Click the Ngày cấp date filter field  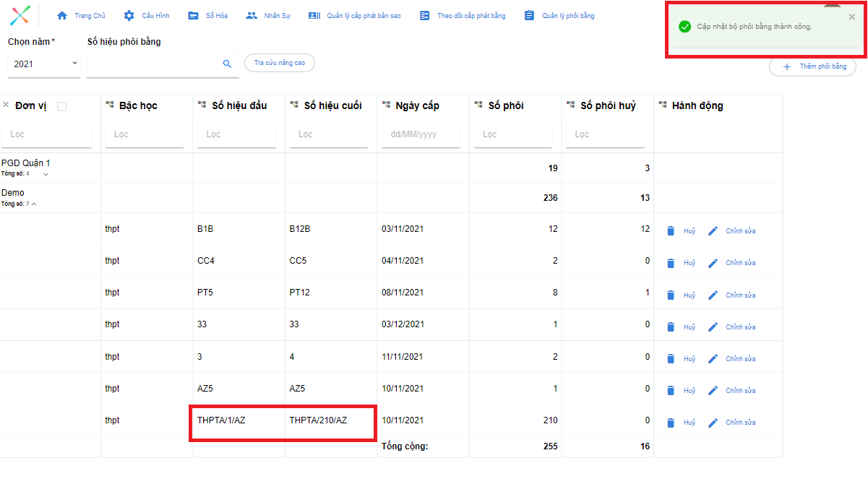click(x=421, y=134)
